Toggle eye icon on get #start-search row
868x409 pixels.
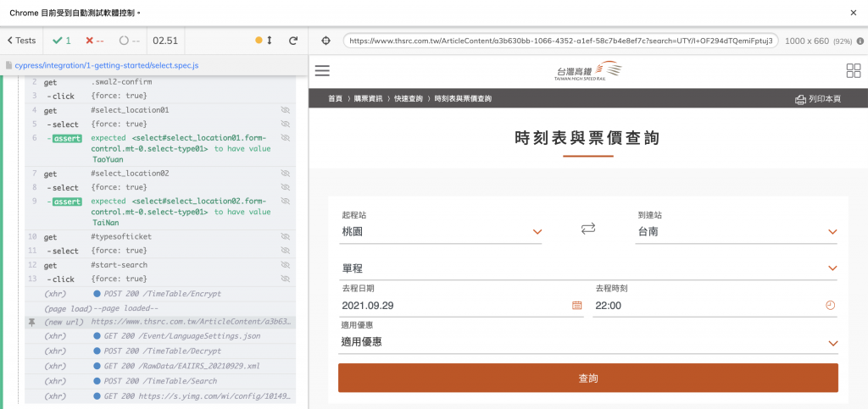click(286, 265)
